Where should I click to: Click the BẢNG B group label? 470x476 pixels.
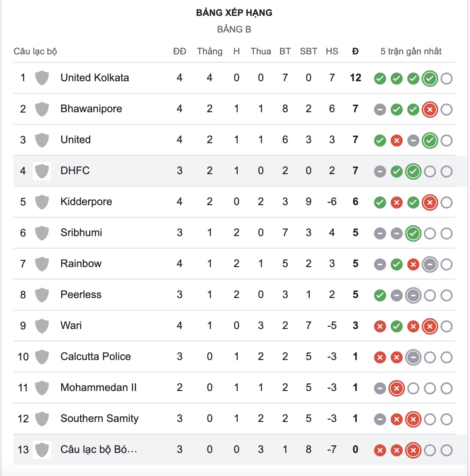(x=234, y=29)
